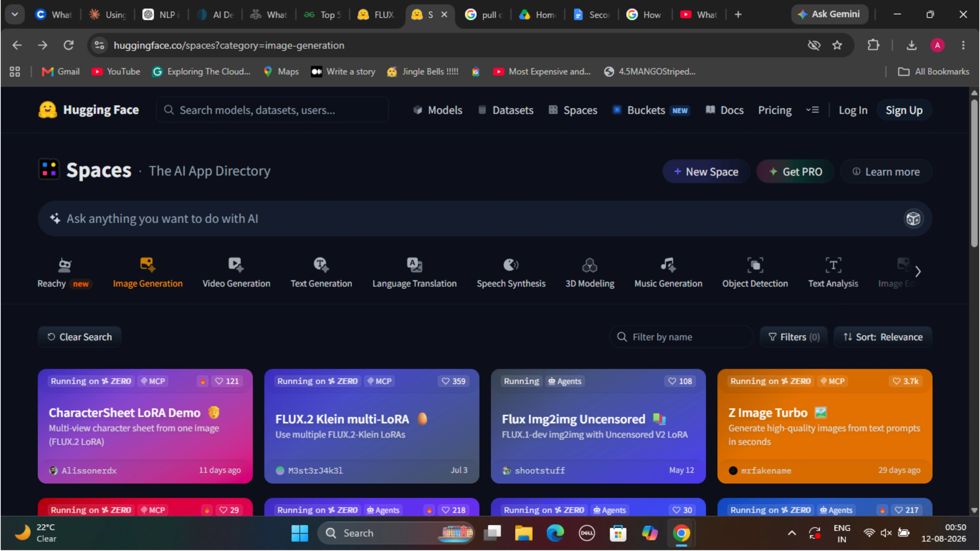Click the Get PRO button
This screenshot has width=980, height=551.
tap(795, 172)
